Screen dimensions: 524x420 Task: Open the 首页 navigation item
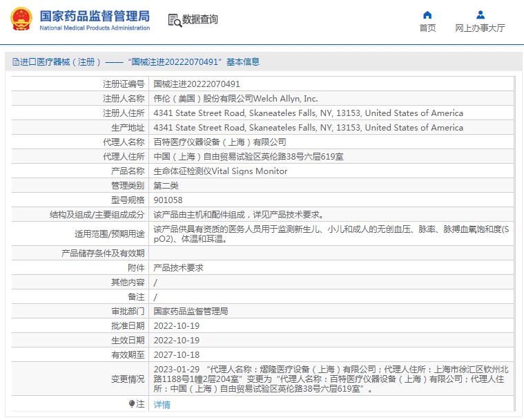pos(427,28)
